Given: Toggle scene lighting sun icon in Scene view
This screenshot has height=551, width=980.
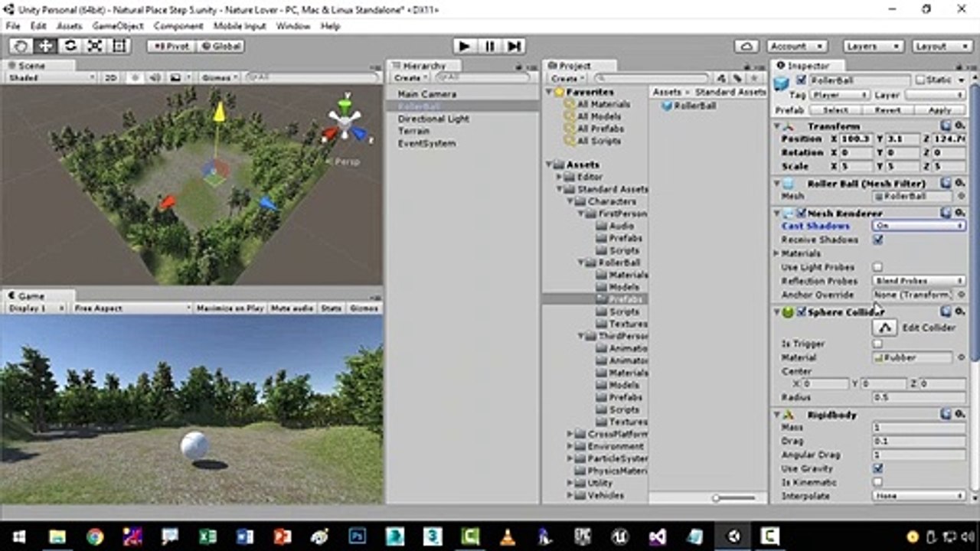Looking at the screenshot, I should (135, 77).
